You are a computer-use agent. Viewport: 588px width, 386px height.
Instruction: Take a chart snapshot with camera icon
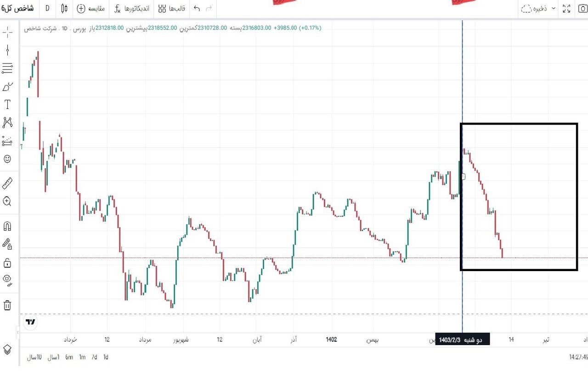(x=582, y=8)
